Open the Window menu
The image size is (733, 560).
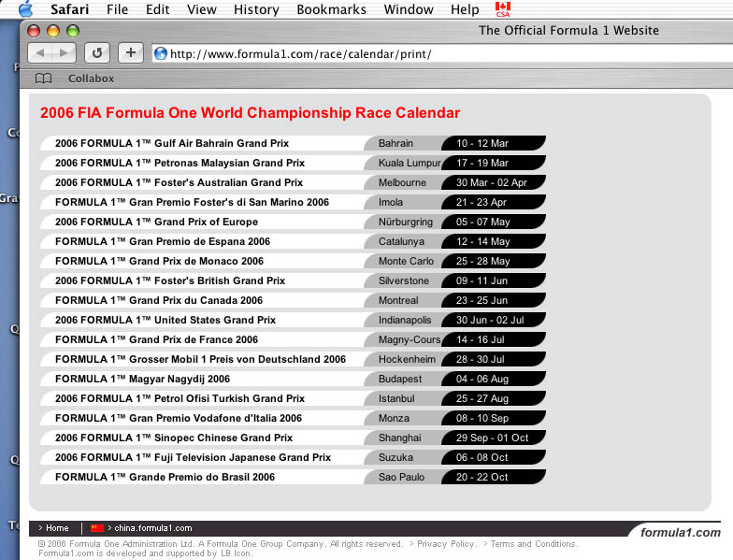[409, 9]
